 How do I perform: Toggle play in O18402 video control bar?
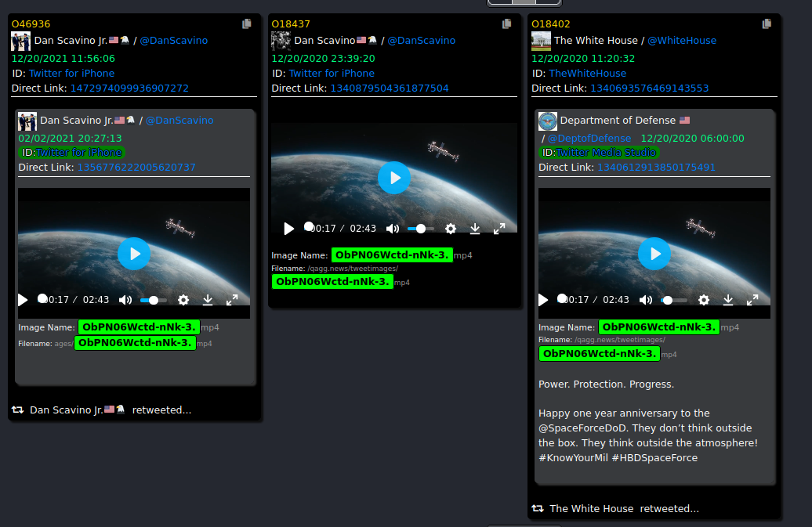(543, 300)
